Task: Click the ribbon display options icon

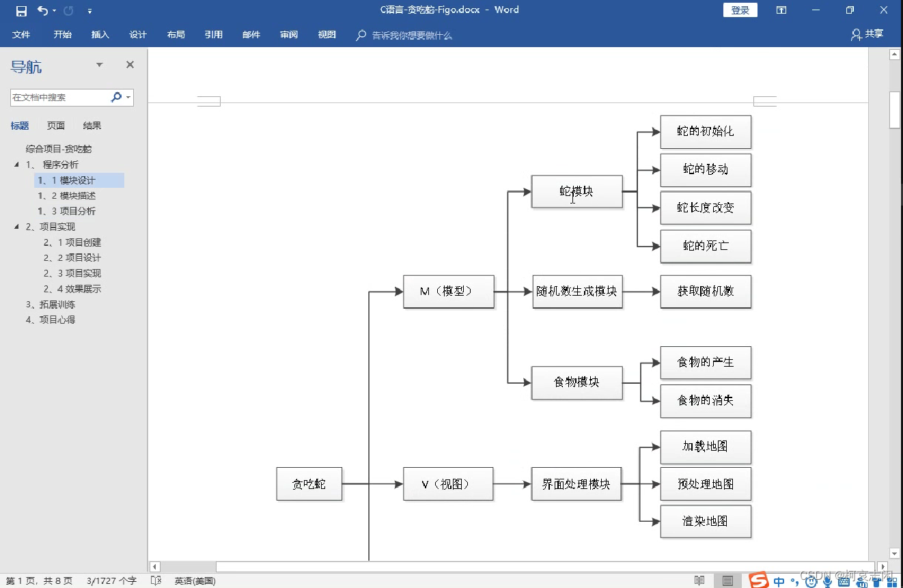Action: pos(781,10)
